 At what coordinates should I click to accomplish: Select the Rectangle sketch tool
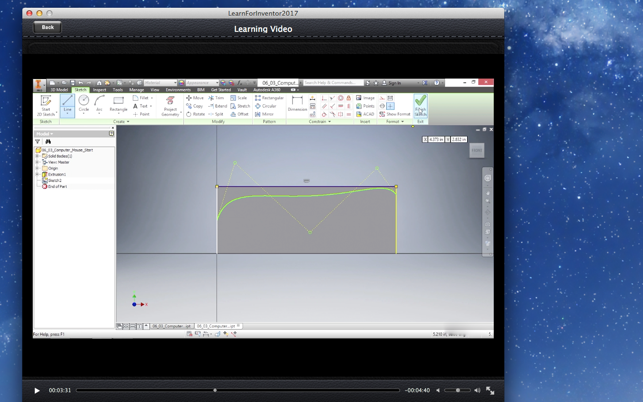[118, 103]
